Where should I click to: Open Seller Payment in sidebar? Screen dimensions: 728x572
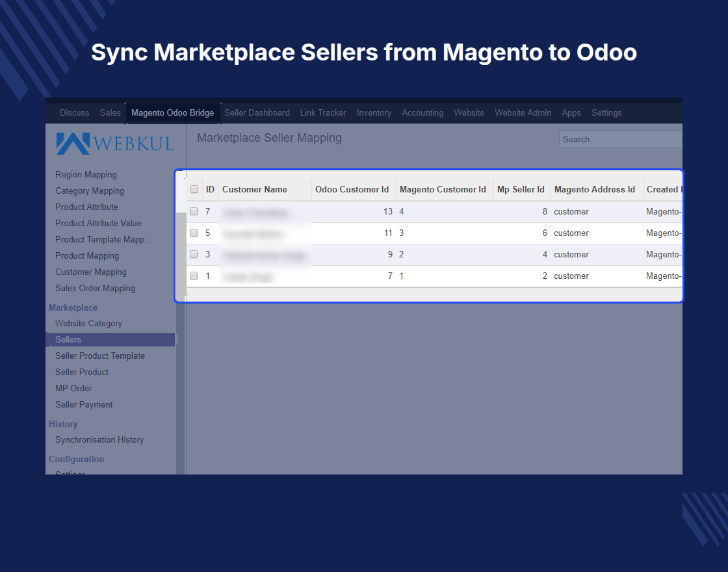84,405
